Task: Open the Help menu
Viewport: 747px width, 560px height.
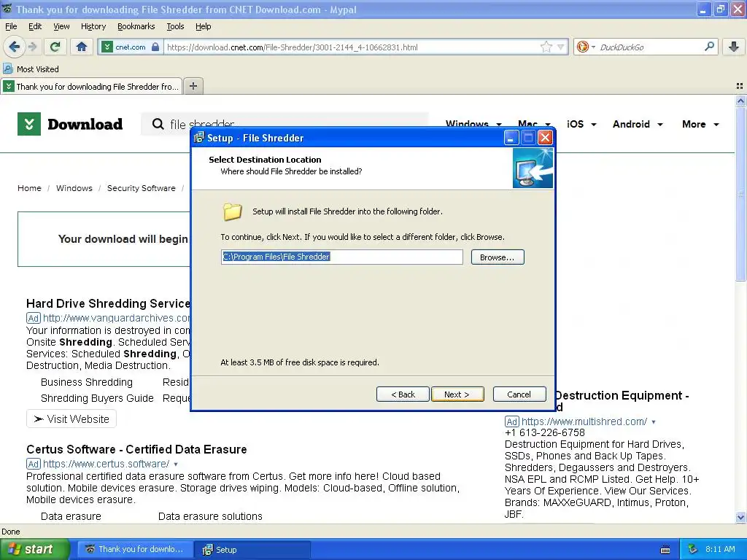Action: click(x=204, y=26)
